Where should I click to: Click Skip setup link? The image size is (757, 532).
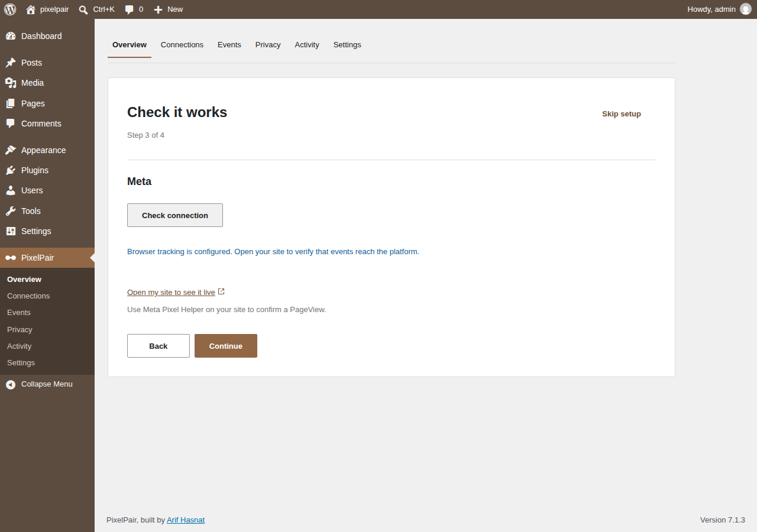click(622, 114)
